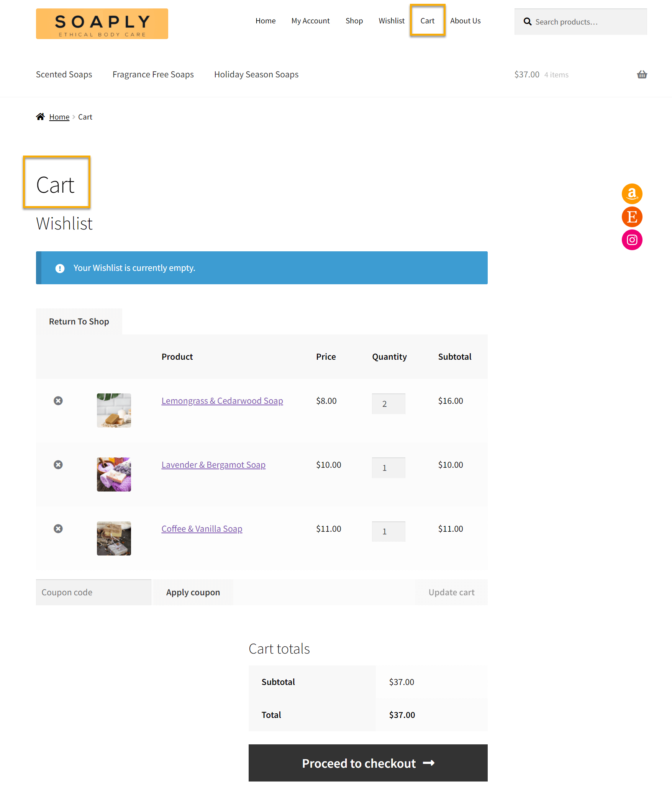Click the Product column header

[x=177, y=357]
